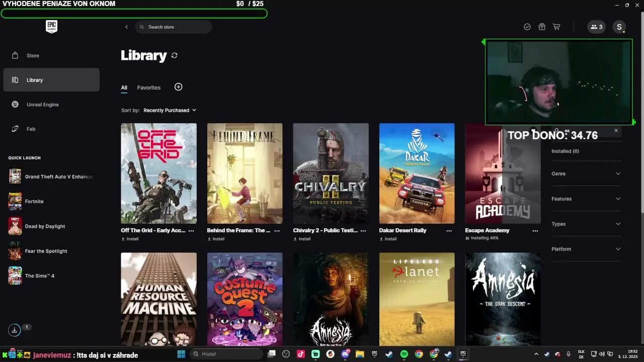Viewport: 644px width, 362px height.
Task: Open Human Resource Machine cover
Action: point(158,299)
